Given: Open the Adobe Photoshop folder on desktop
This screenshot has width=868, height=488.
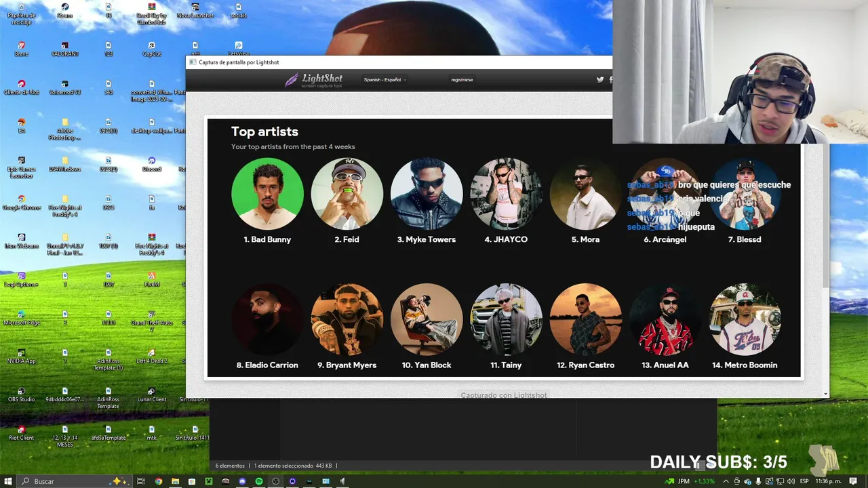Looking at the screenshot, I should 65,129.
